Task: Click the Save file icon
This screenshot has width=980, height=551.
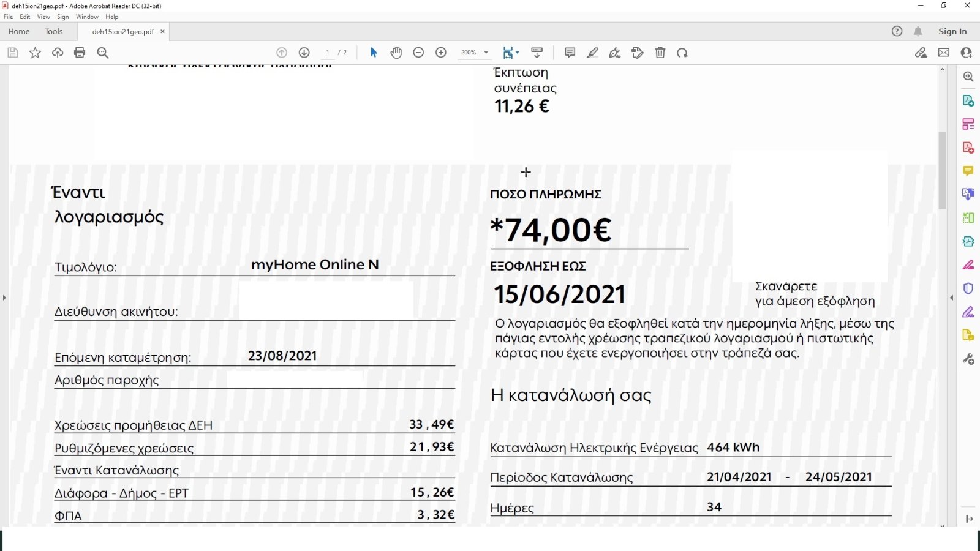Action: [12, 53]
